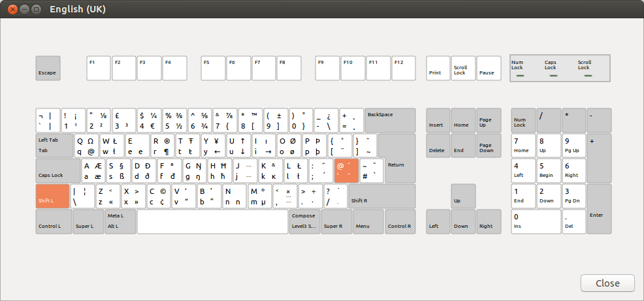Click the Delete key
Image resolution: width=644 pixels, height=301 pixels.
click(438, 146)
